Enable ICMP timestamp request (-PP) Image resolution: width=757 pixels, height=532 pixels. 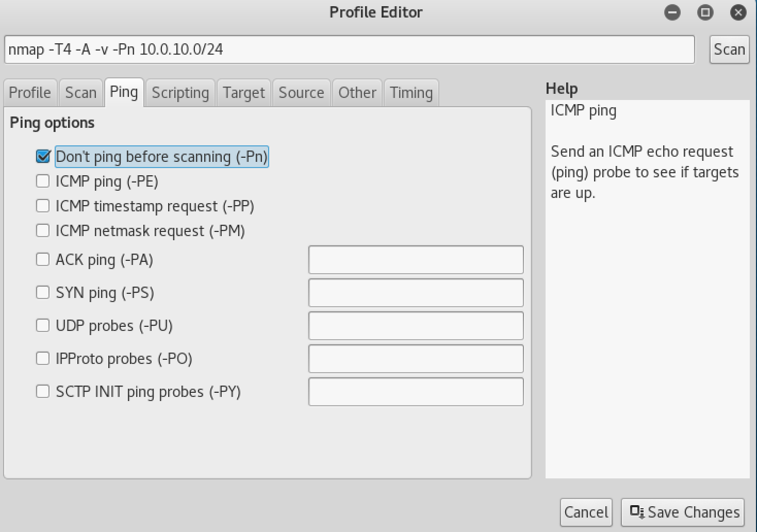43,206
